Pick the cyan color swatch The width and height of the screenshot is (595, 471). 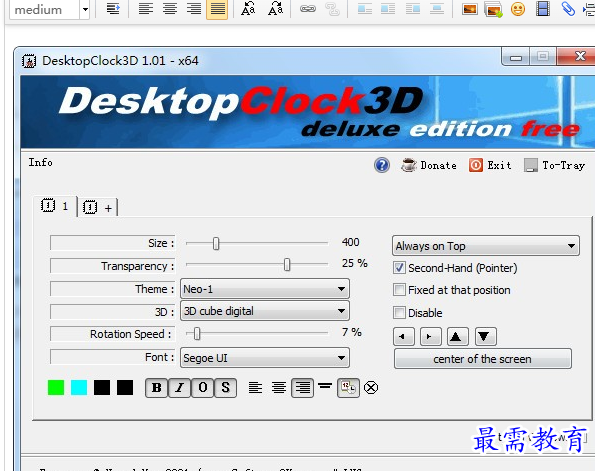79,388
